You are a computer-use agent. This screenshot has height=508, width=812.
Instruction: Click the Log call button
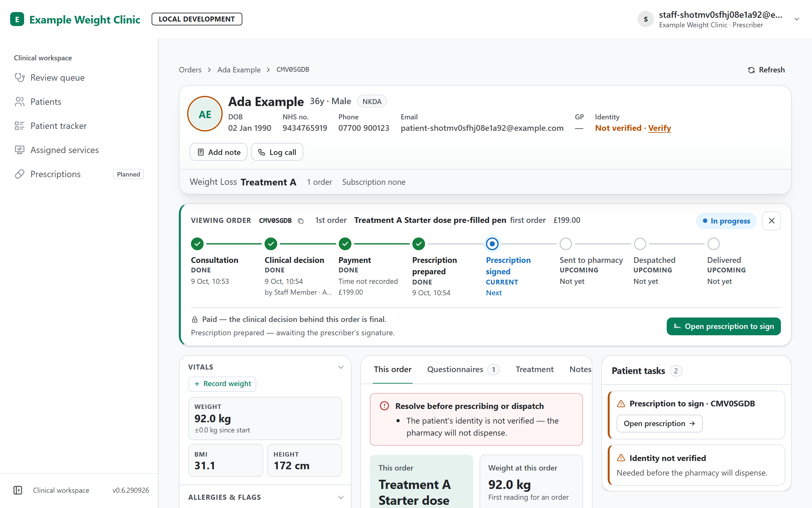tap(277, 152)
